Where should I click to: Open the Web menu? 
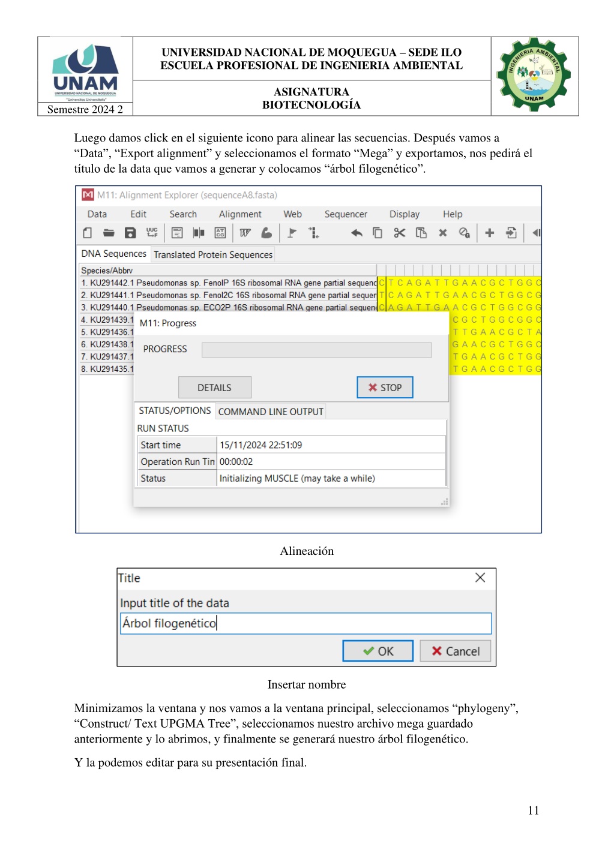point(293,214)
